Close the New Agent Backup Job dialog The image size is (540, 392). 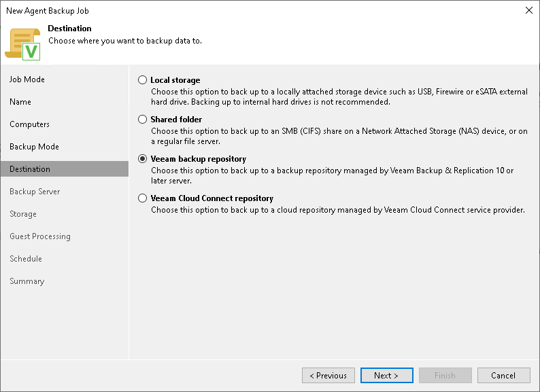point(529,10)
